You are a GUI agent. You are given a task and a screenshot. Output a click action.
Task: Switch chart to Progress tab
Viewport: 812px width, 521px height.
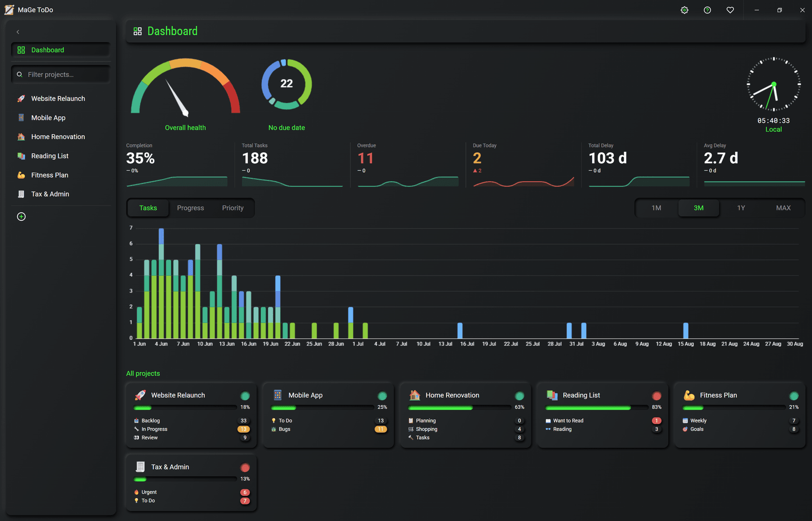click(x=190, y=208)
